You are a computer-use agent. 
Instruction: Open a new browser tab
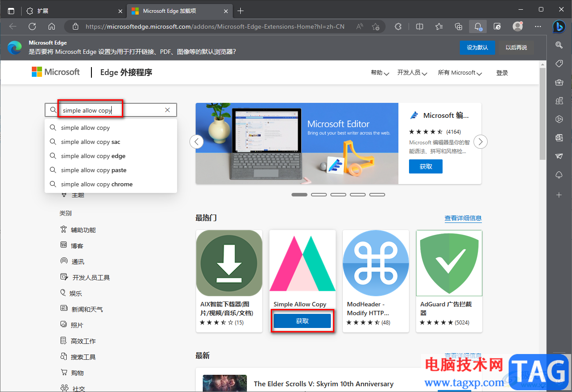click(x=240, y=11)
